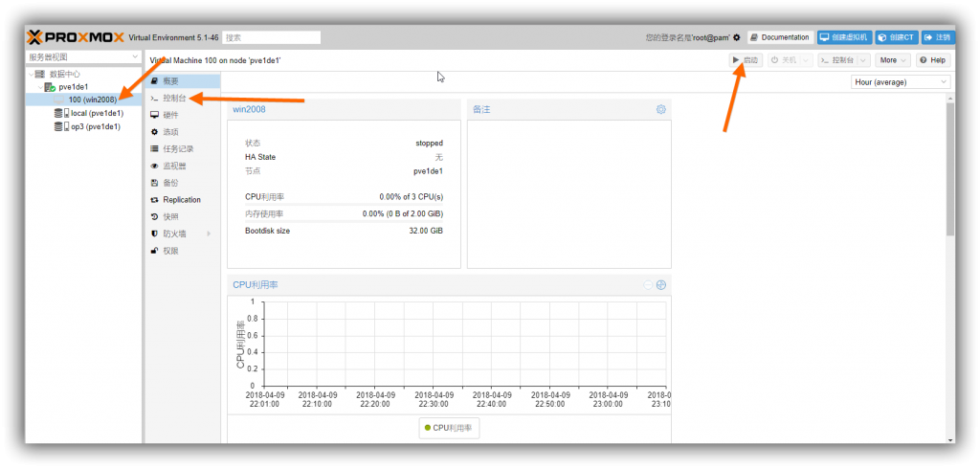Toggle the CPU利用率 legend item
Viewport: 980px width, 468px height.
point(449,428)
